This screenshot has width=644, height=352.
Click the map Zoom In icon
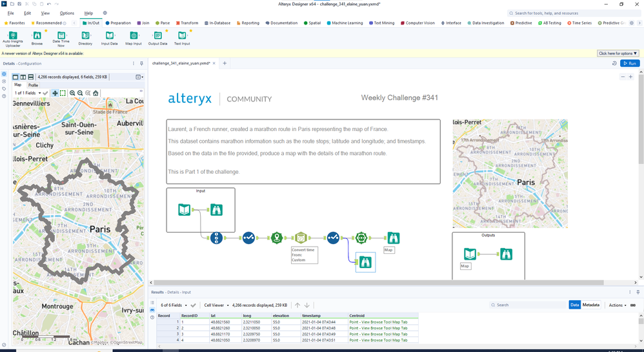click(x=72, y=93)
